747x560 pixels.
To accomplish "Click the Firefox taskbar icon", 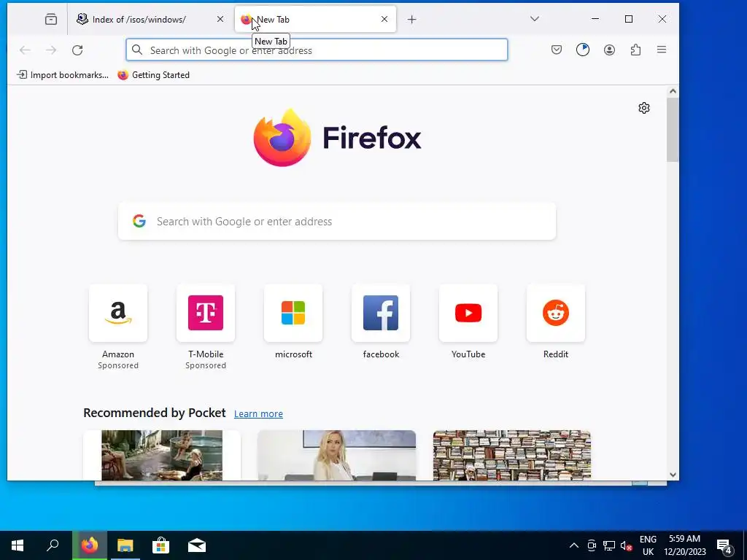I will pos(90,545).
